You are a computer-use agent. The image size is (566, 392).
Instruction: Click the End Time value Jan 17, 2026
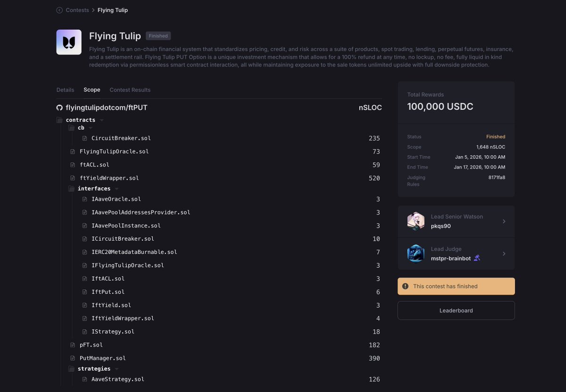(480, 167)
